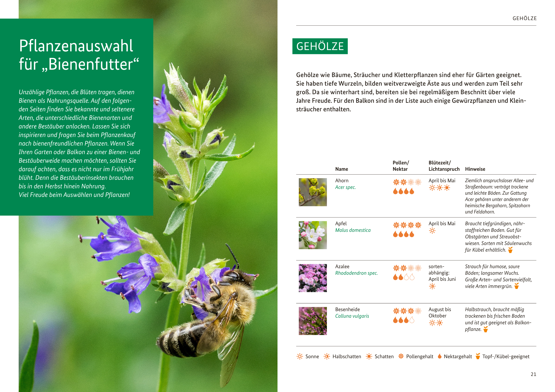Click the legend label 'Nektargehalt'
The height and width of the screenshot is (392, 555).
tap(458, 356)
